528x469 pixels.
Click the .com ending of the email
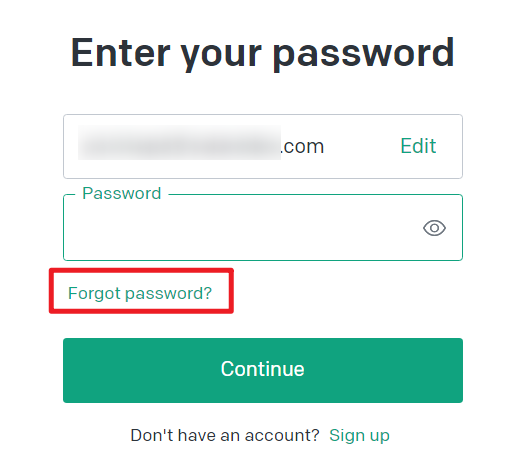point(302,147)
